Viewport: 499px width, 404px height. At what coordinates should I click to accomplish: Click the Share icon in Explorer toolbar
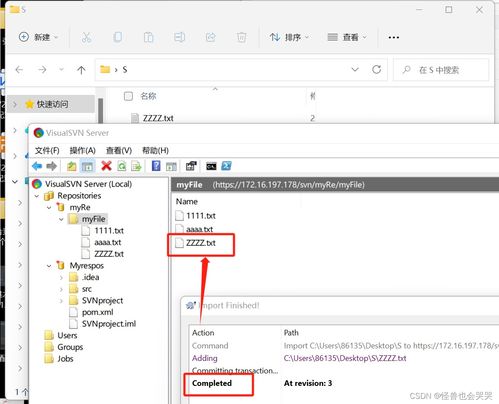tap(210, 37)
